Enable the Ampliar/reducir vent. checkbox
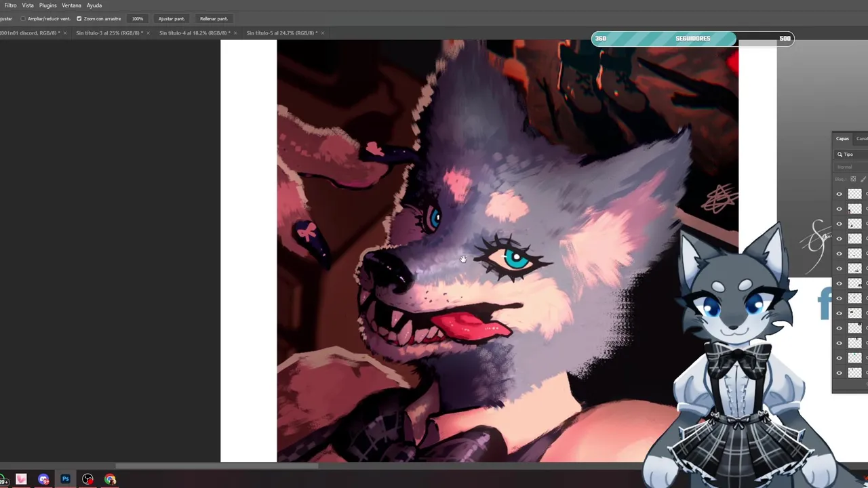Viewport: 868px width, 488px height. click(23, 19)
